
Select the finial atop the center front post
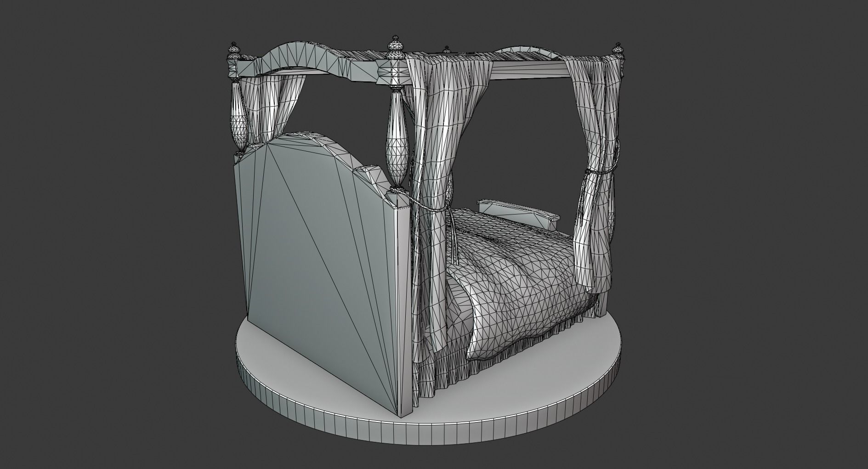pyautogui.click(x=395, y=48)
